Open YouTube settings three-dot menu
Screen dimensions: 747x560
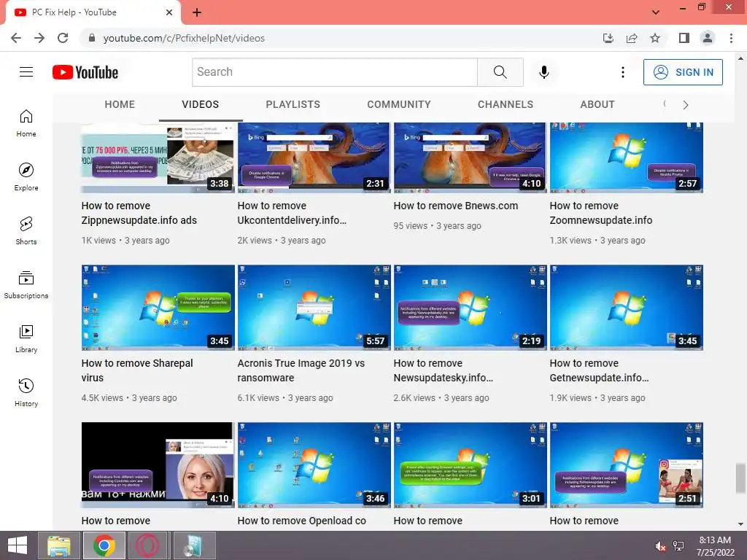tap(623, 72)
